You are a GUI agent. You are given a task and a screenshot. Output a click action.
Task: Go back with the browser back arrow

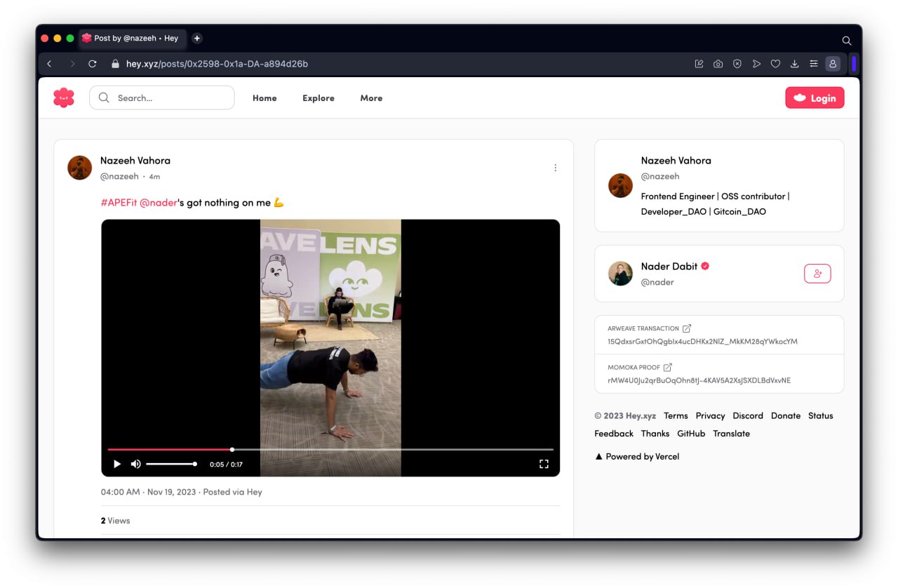[x=49, y=64]
